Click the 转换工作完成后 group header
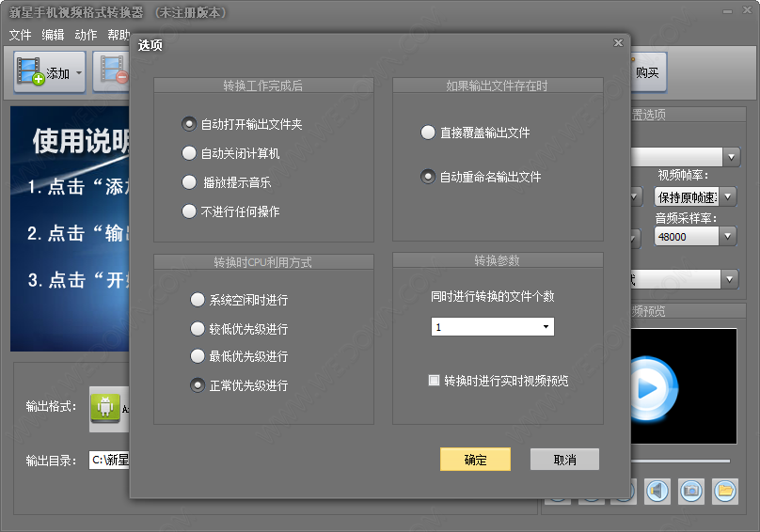Image resolution: width=760 pixels, height=532 pixels. [x=263, y=86]
